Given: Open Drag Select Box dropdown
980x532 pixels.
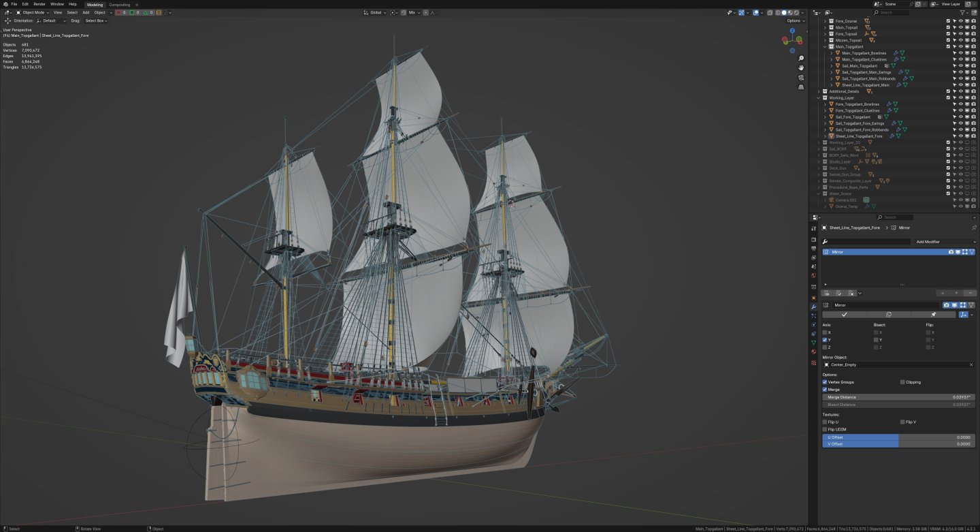Looking at the screenshot, I should coord(96,20).
